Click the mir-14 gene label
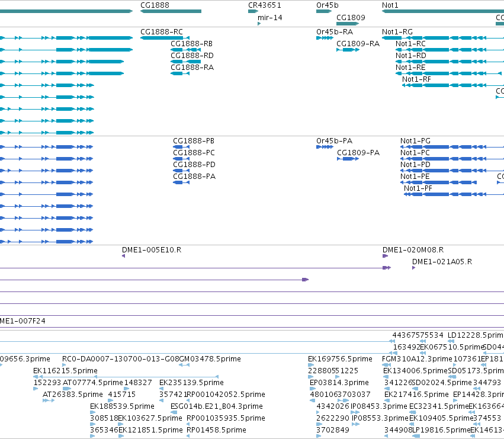Screen dimensions: 504x439 pos(269,18)
